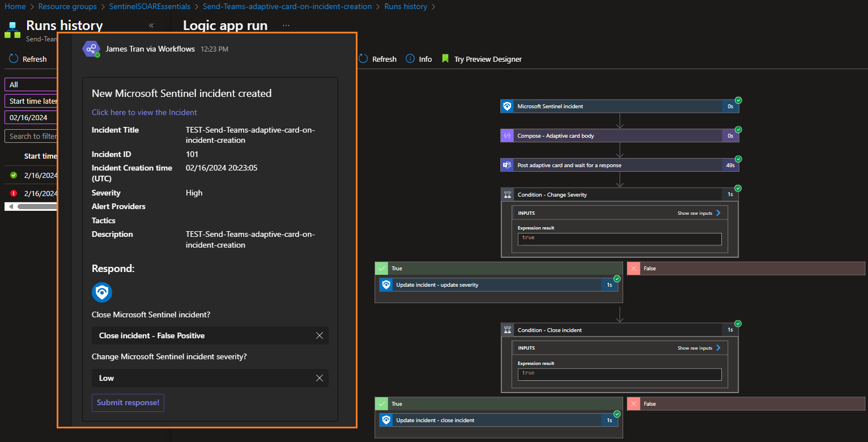Click the 02/16/2024 date field

(x=31, y=117)
